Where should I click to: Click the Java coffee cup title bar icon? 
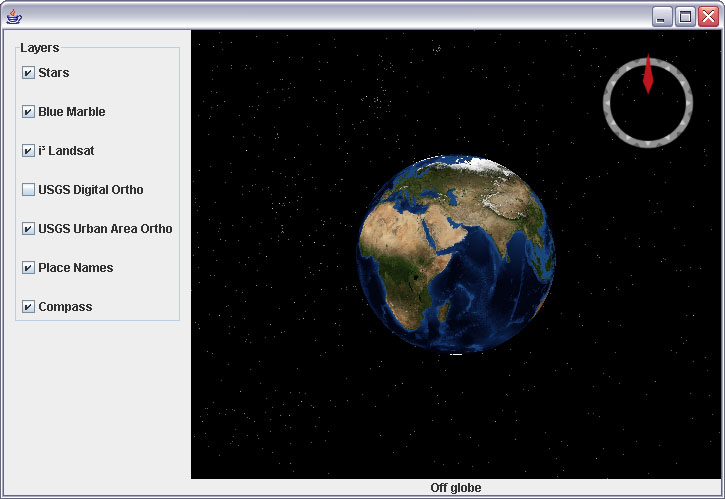point(14,16)
